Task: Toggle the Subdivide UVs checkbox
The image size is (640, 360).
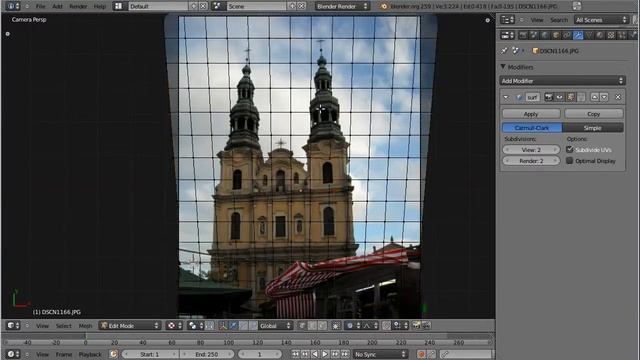Action: [x=569, y=149]
